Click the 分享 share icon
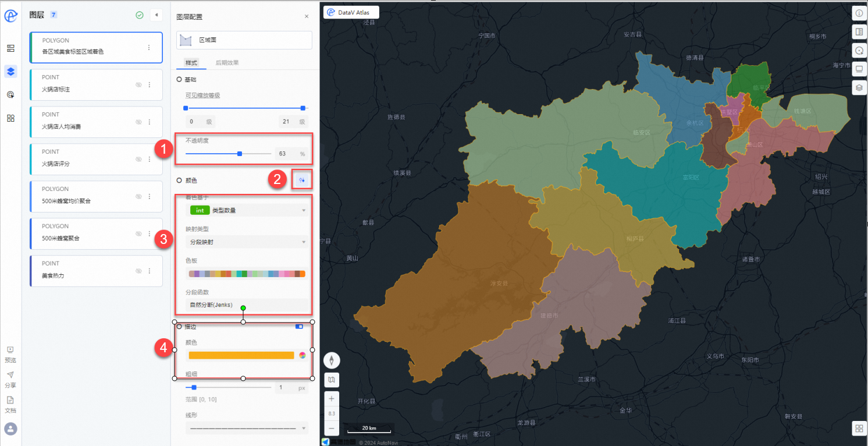Screen dimensions: 868x446 tap(10, 375)
